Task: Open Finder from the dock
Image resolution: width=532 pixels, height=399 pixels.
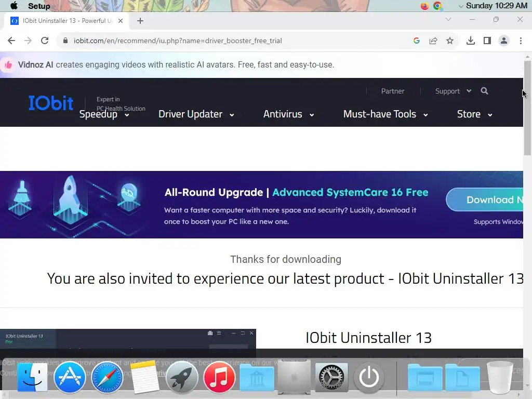Action: 32,377
